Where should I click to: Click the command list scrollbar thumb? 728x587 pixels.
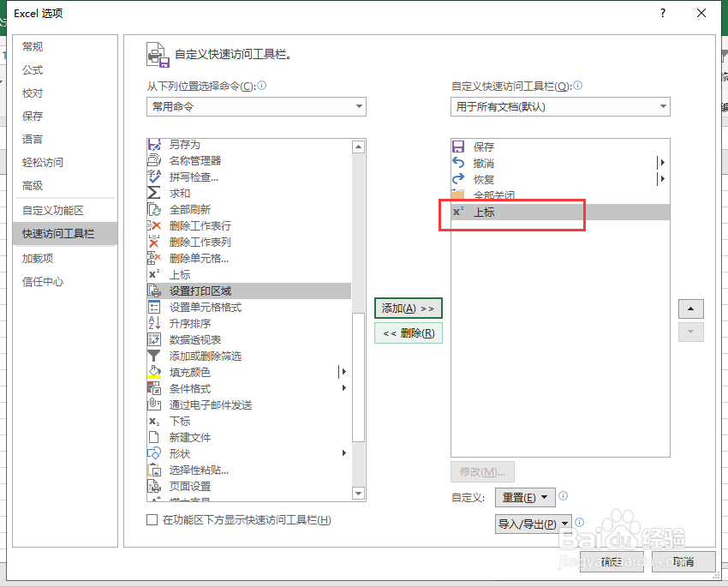click(358, 377)
